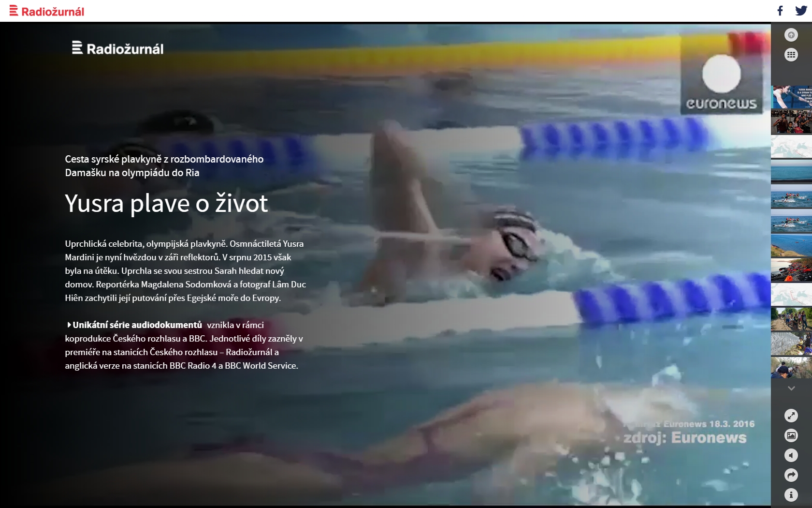Click the white Radiožurnál logo over the video
The image size is (812, 508).
117,48
